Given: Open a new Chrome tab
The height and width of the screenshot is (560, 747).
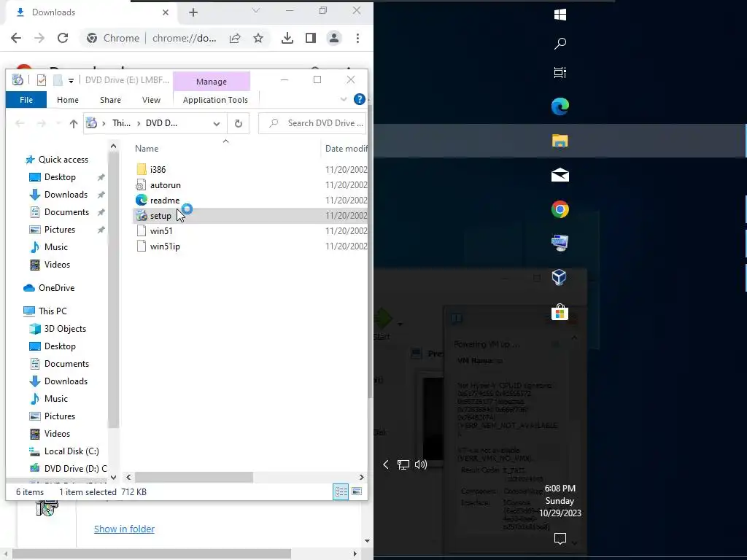Looking at the screenshot, I should [193, 13].
